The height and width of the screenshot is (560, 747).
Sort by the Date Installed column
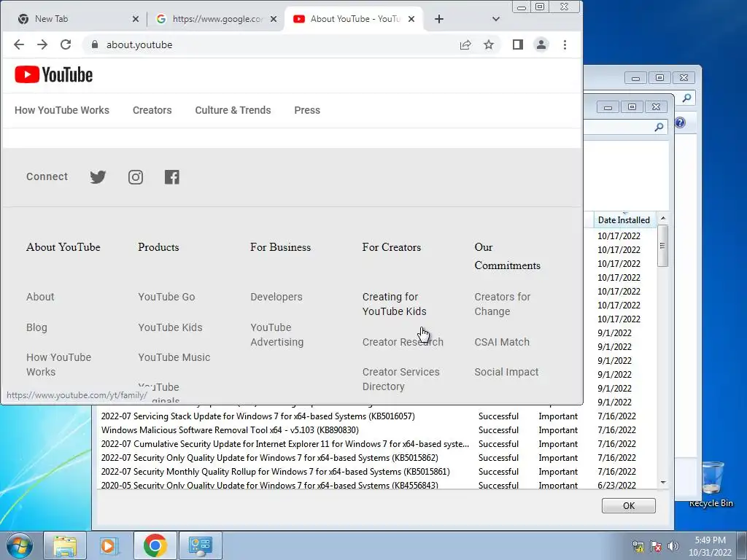click(624, 220)
